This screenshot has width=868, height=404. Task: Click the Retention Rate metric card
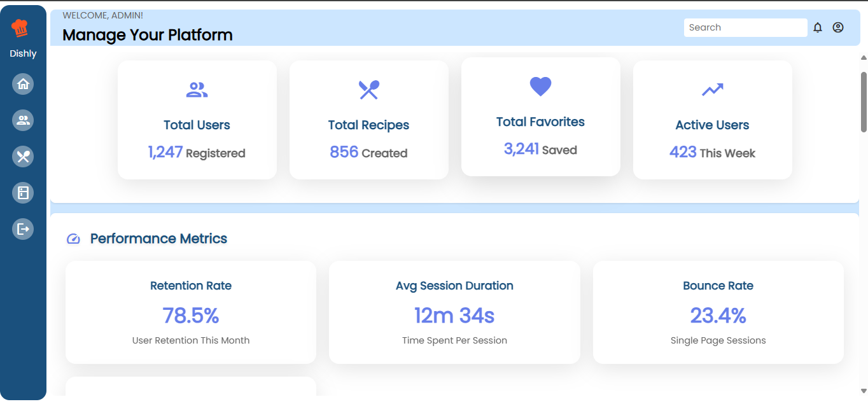click(191, 312)
